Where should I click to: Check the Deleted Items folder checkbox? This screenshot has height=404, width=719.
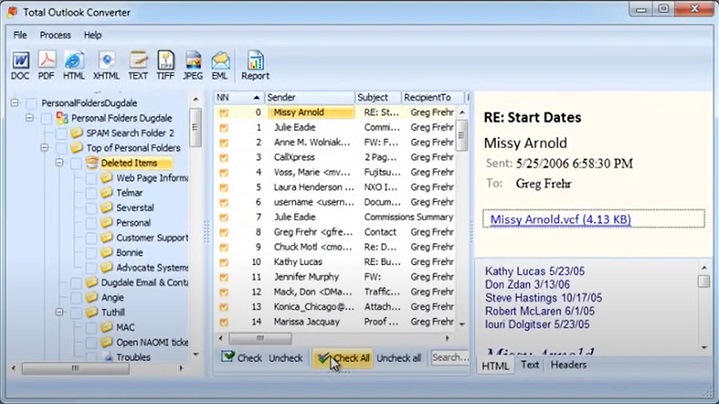coord(76,163)
